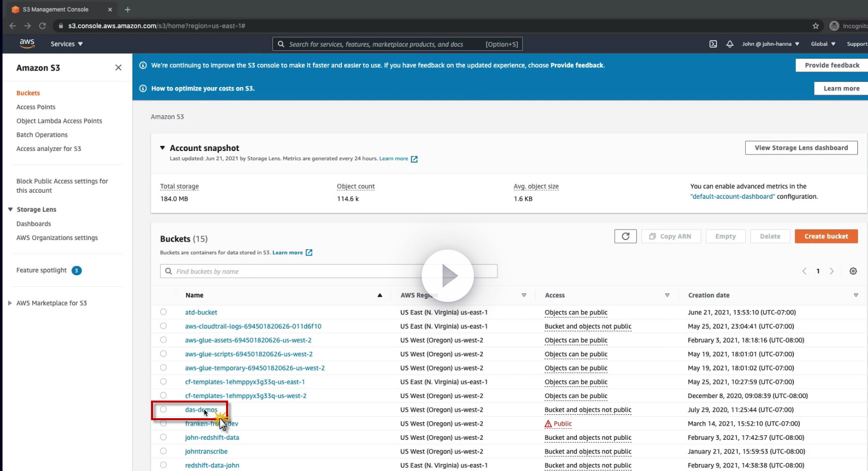Click the Provide feedback button

click(832, 65)
